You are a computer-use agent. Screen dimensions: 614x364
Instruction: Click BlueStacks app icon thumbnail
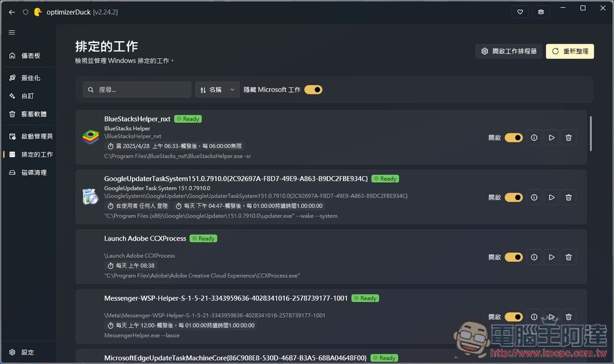pos(90,137)
